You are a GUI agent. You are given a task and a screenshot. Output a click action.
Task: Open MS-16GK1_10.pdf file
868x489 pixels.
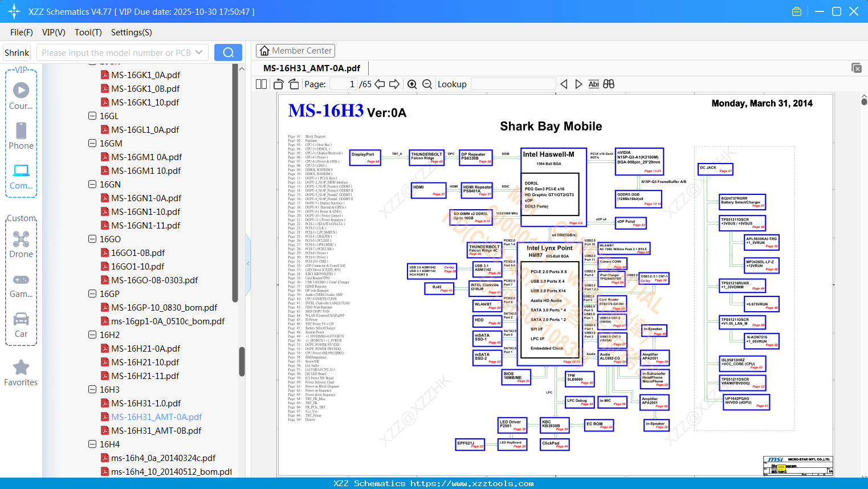pos(145,102)
